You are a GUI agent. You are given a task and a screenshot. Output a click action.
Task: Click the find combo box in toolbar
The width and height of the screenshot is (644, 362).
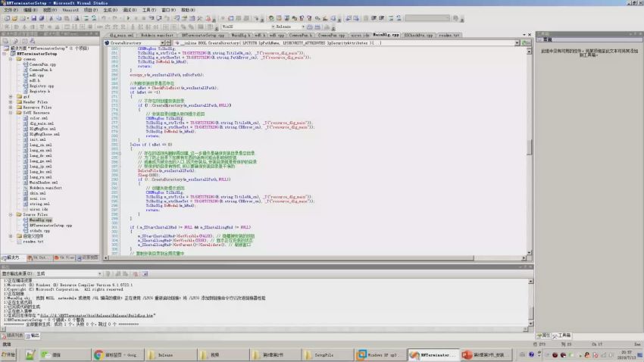pos(427,18)
